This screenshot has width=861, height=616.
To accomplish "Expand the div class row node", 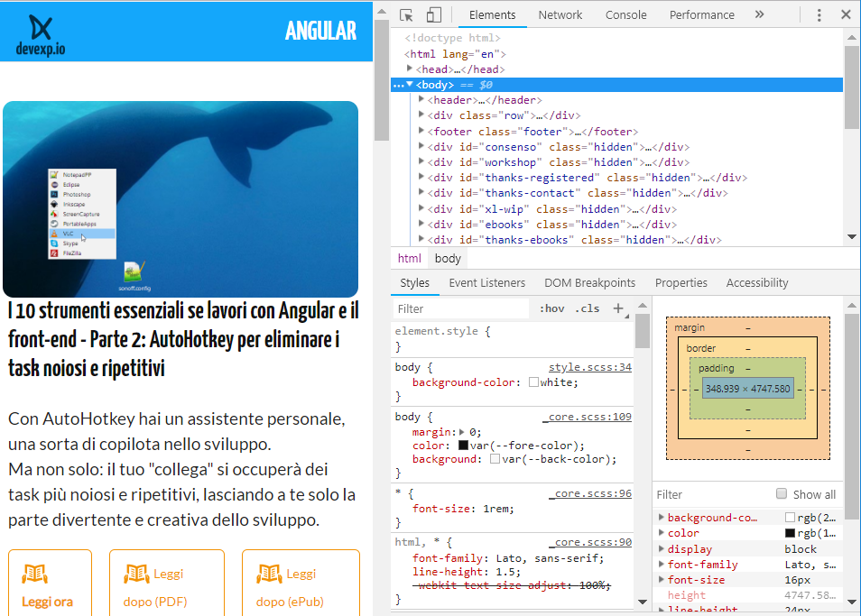I will (421, 115).
